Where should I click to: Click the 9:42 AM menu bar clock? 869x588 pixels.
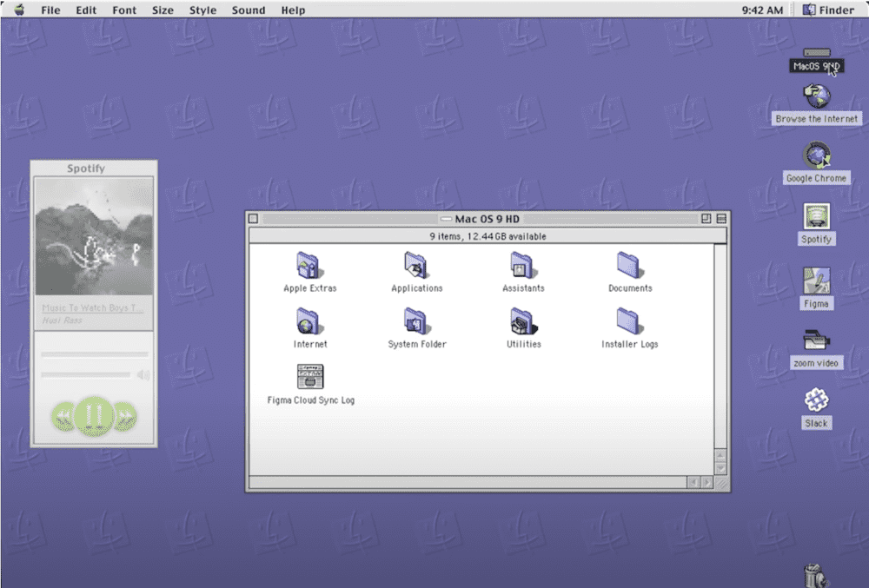[762, 10]
